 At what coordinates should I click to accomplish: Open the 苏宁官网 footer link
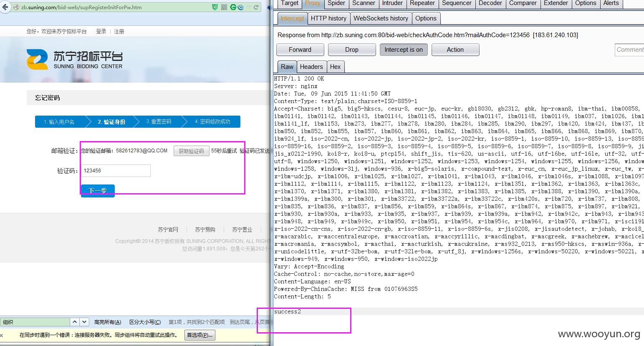click(168, 230)
